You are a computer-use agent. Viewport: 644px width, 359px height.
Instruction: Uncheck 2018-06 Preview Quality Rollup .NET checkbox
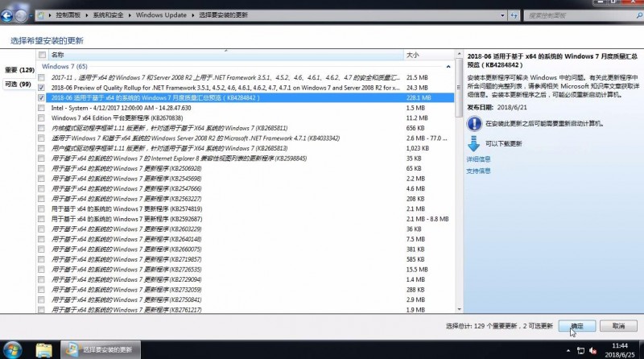click(x=42, y=88)
